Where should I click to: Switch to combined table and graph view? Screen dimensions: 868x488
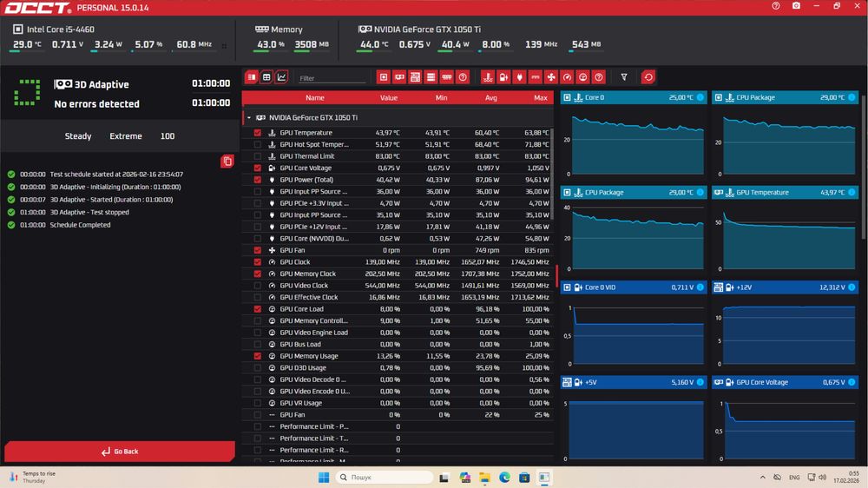coord(252,77)
